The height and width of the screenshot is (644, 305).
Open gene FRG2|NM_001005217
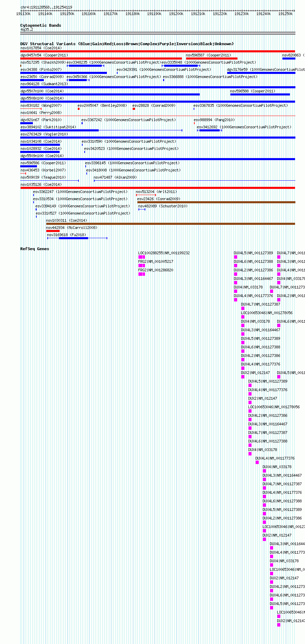156,261
